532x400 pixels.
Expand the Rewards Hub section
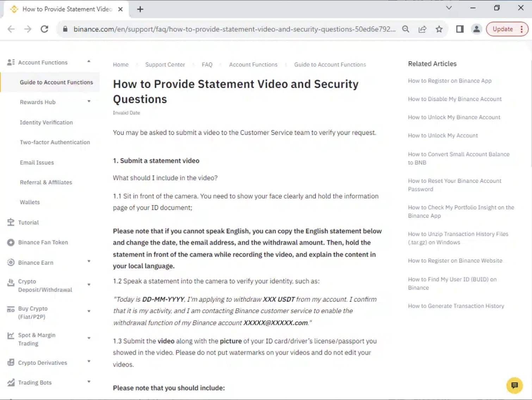(x=88, y=102)
